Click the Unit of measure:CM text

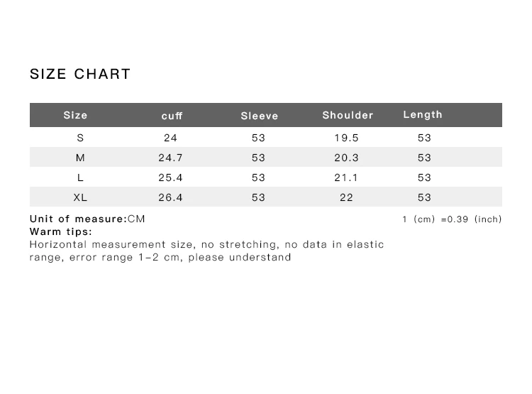point(87,219)
